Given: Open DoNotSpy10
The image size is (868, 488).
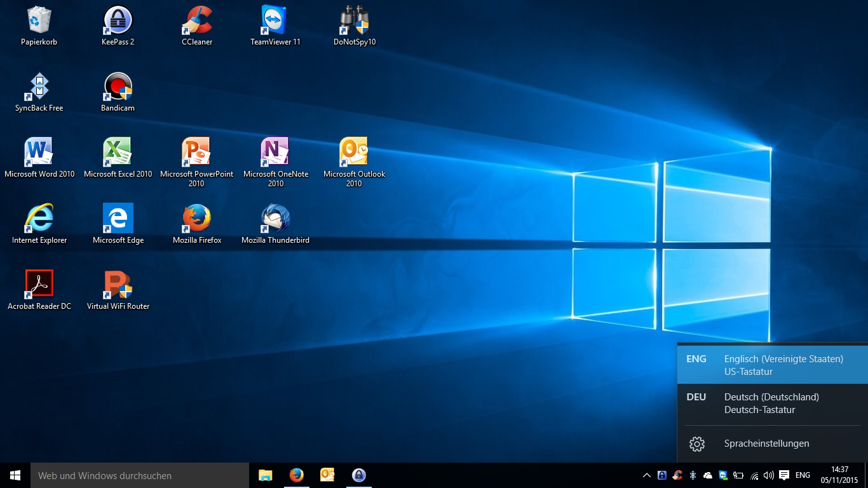Looking at the screenshot, I should [354, 25].
